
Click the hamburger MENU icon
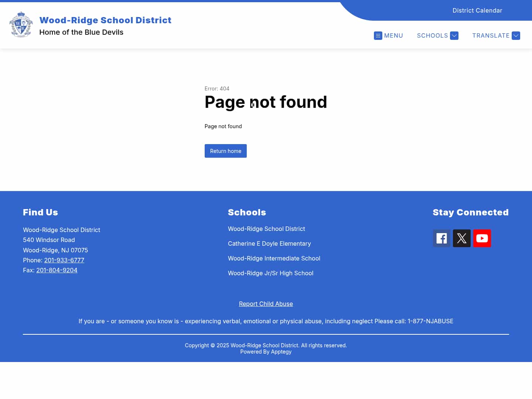tap(378, 36)
